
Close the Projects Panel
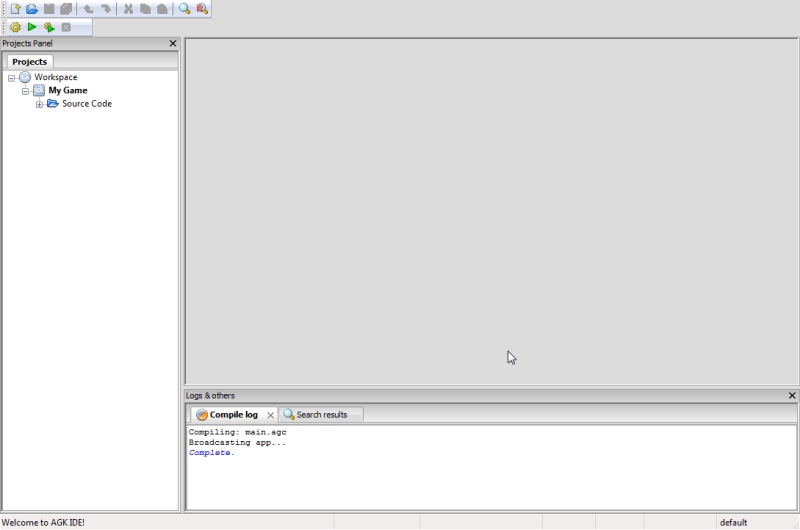pos(173,43)
